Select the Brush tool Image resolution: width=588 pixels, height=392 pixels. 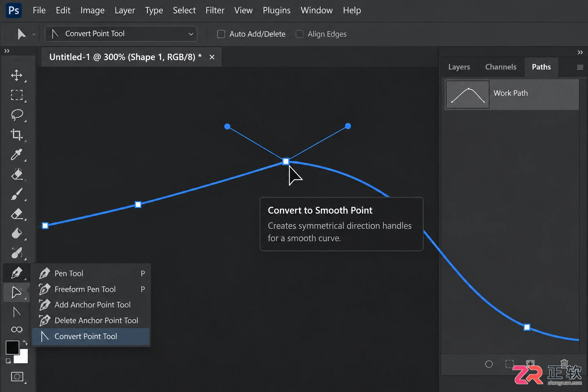(17, 194)
